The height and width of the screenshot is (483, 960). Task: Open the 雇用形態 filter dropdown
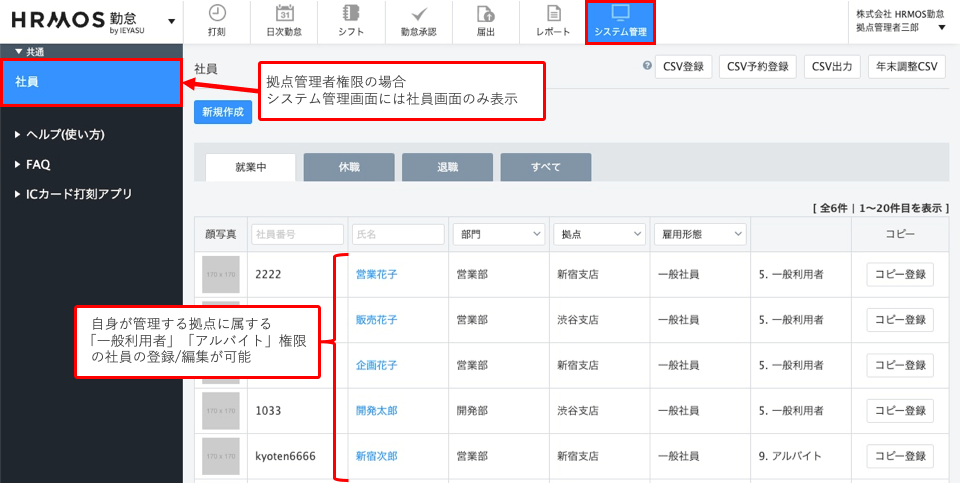(699, 234)
